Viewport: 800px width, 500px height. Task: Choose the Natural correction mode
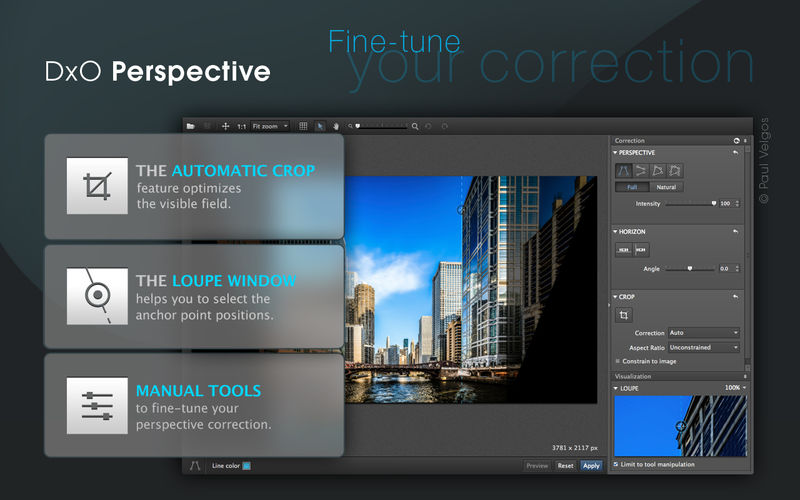coord(666,187)
